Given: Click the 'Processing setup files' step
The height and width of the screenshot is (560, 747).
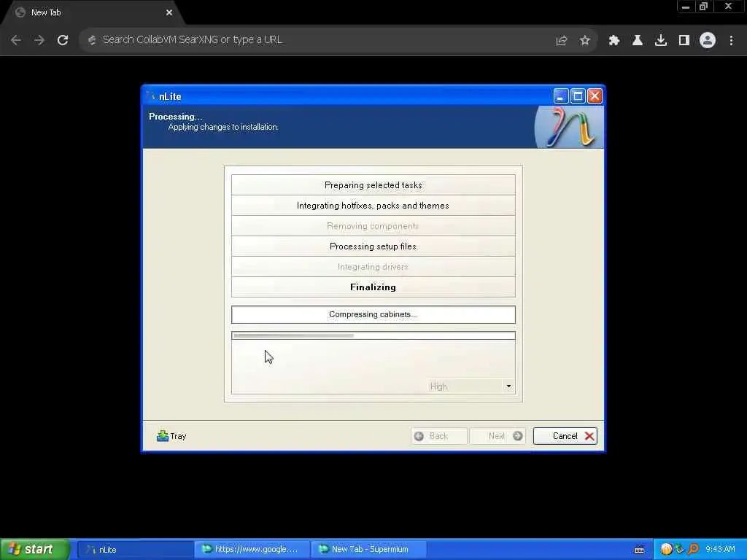Looking at the screenshot, I should coord(373,246).
